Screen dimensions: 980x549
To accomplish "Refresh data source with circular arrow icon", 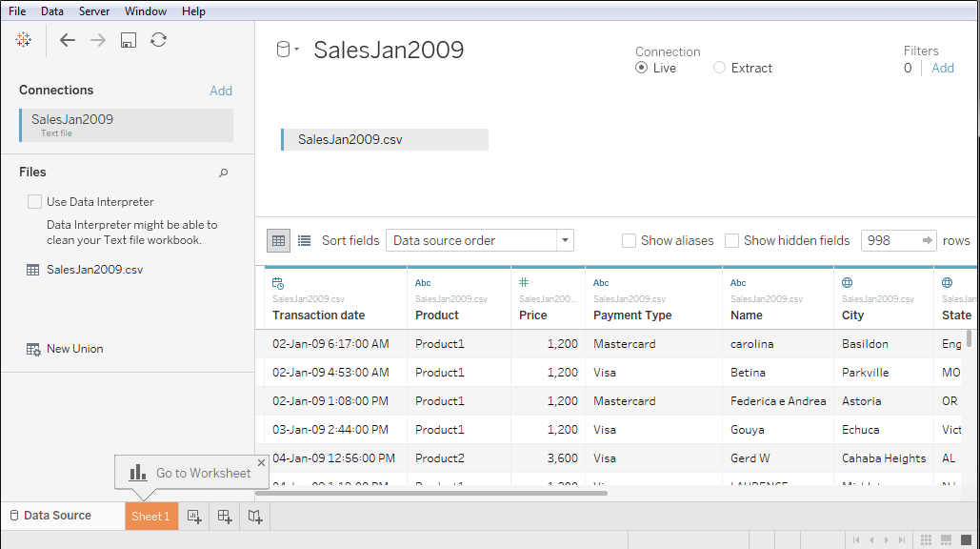I will pos(159,40).
